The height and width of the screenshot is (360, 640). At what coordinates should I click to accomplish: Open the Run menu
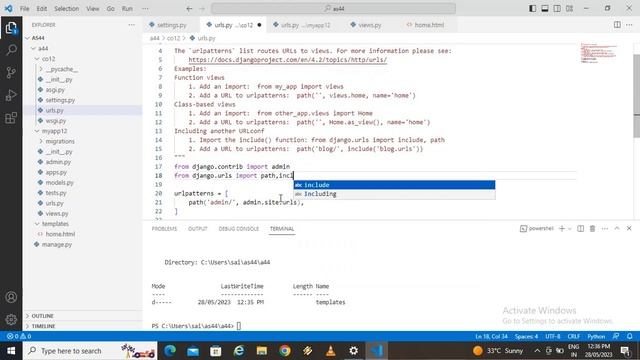(127, 9)
